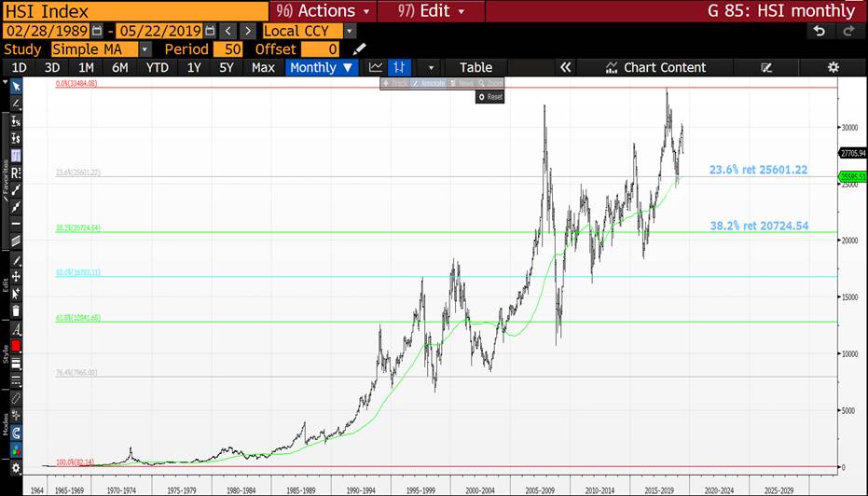Select the move annotation tool
Viewport: 868px width, 496px height.
tap(16, 276)
